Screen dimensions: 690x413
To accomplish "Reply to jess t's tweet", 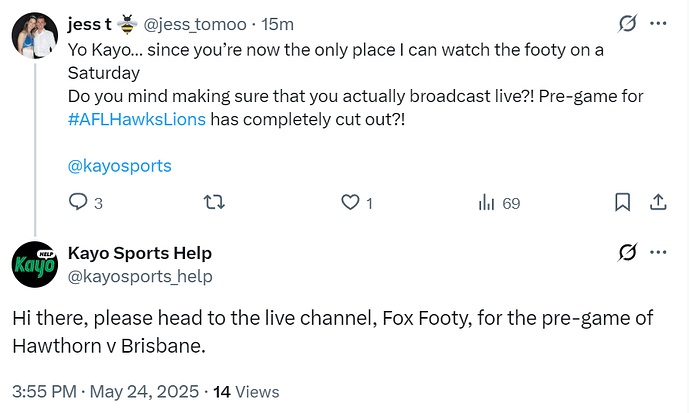I will (79, 203).
